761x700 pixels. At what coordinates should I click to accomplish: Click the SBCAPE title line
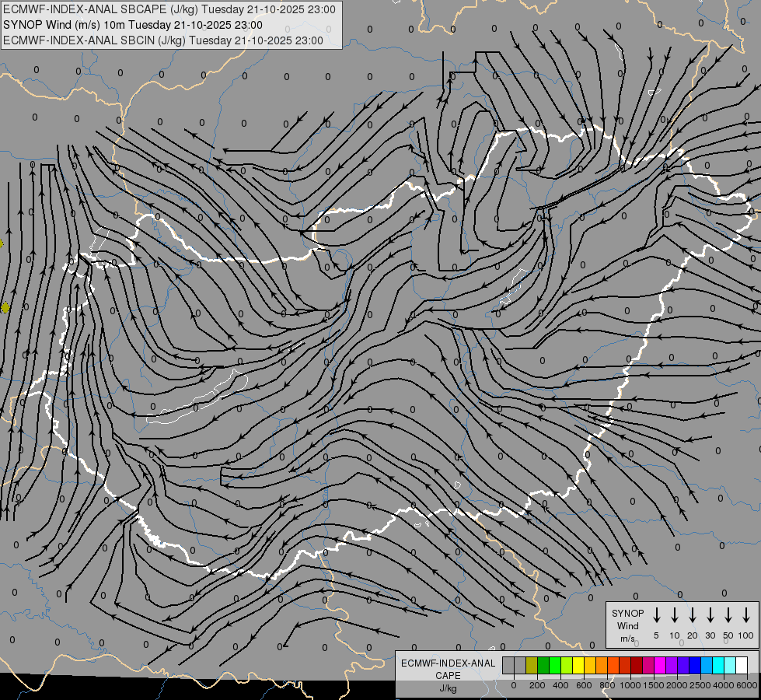tap(169, 9)
